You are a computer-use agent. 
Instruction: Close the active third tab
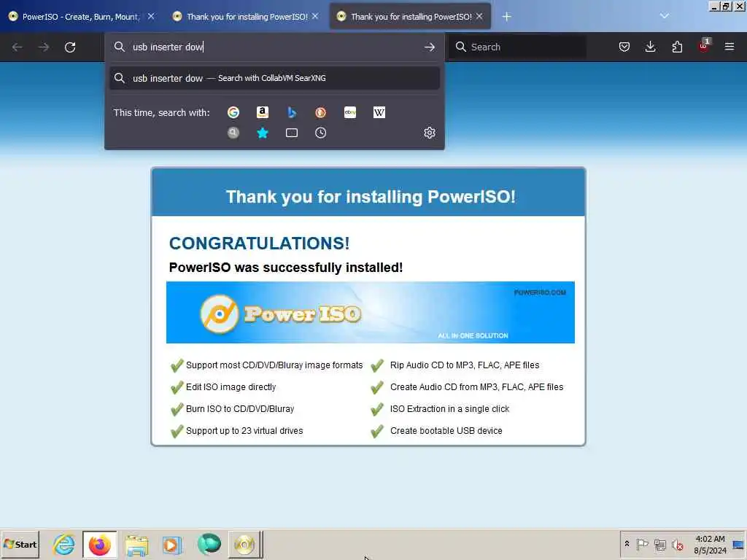click(479, 16)
